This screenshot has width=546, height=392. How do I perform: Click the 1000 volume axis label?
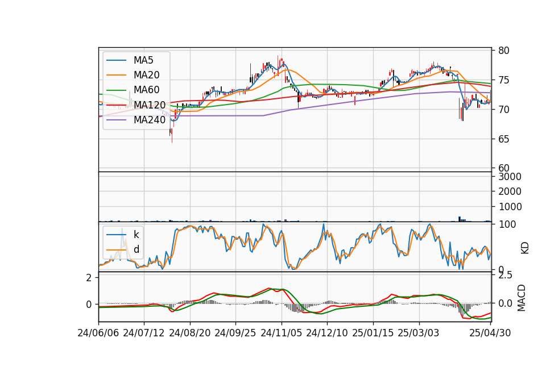point(510,207)
